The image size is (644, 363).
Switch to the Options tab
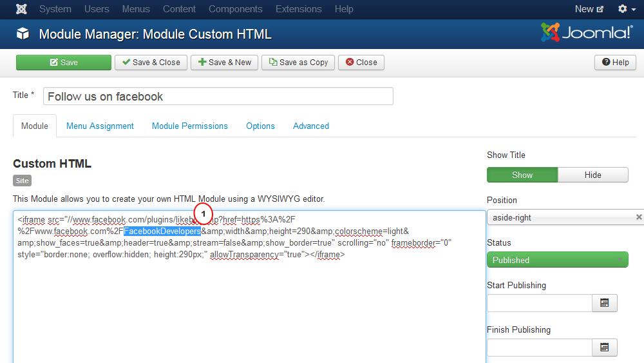pyautogui.click(x=260, y=126)
